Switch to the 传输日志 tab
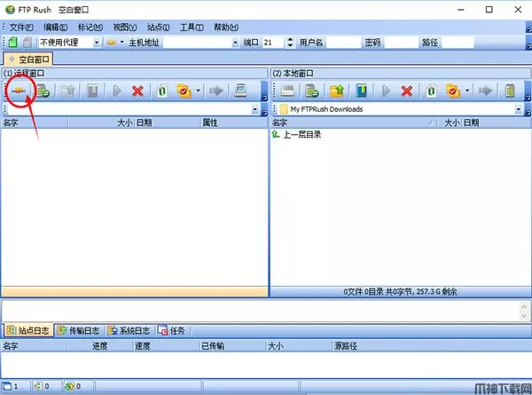 (79, 330)
